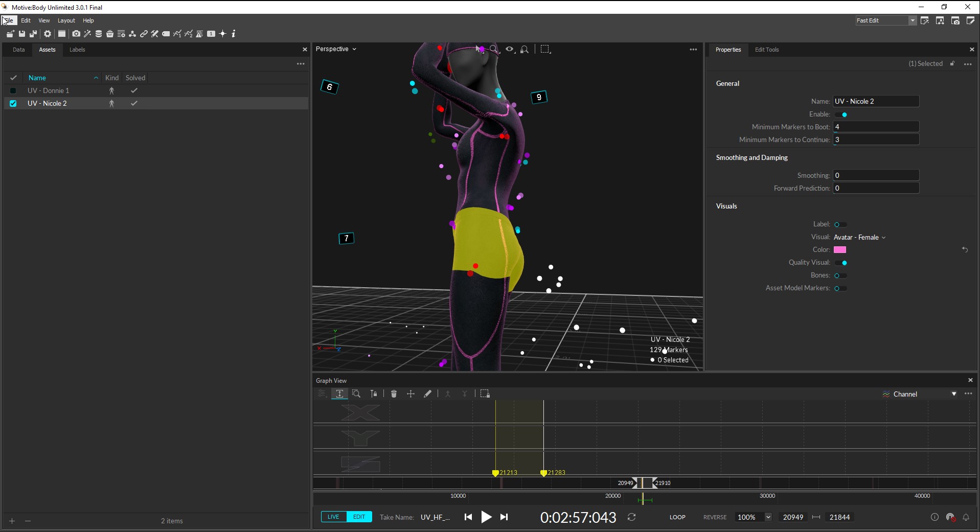Click the LOOP button
The width and height of the screenshot is (980, 532).
(x=677, y=517)
